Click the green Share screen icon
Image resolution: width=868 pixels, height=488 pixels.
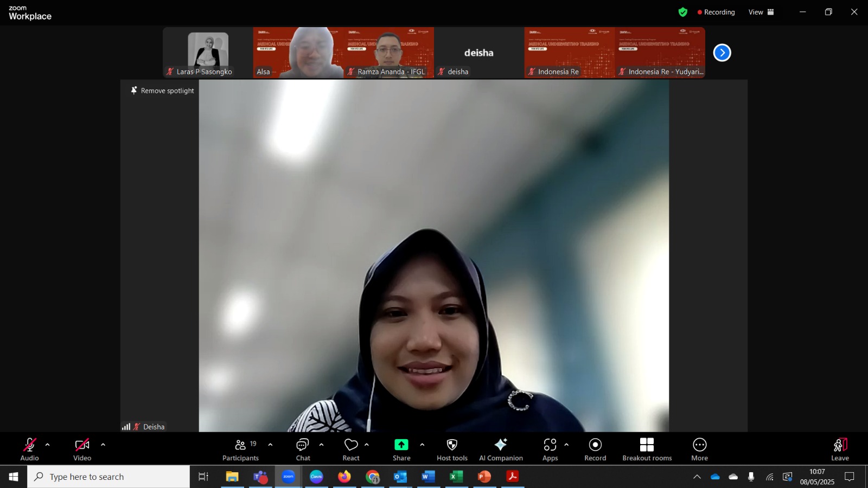tap(401, 445)
